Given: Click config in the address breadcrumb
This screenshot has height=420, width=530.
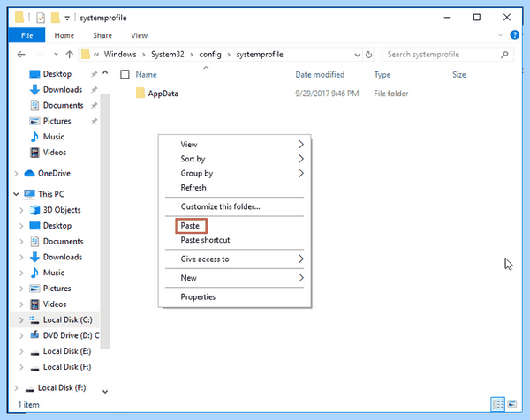Looking at the screenshot, I should 210,55.
